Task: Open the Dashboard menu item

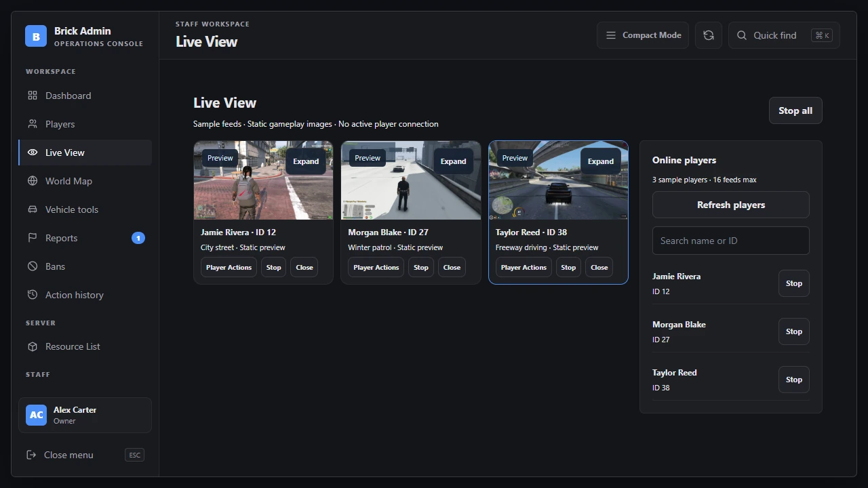Action: (x=85, y=96)
